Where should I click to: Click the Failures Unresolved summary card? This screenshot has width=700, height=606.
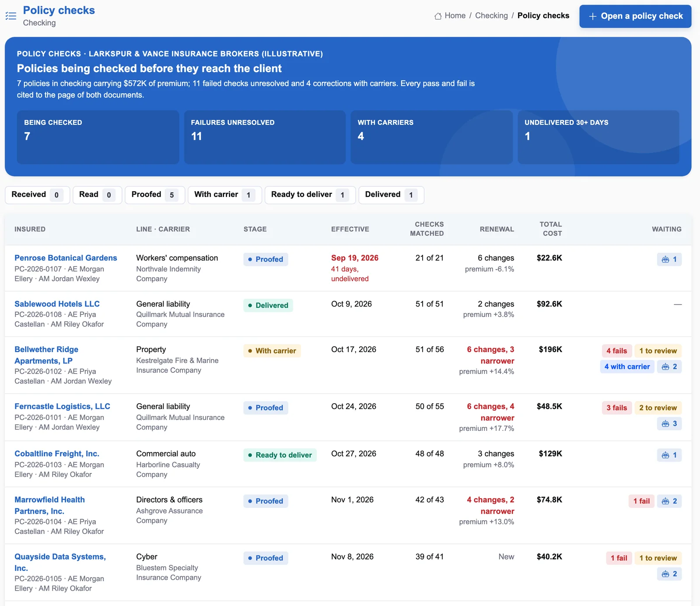265,137
